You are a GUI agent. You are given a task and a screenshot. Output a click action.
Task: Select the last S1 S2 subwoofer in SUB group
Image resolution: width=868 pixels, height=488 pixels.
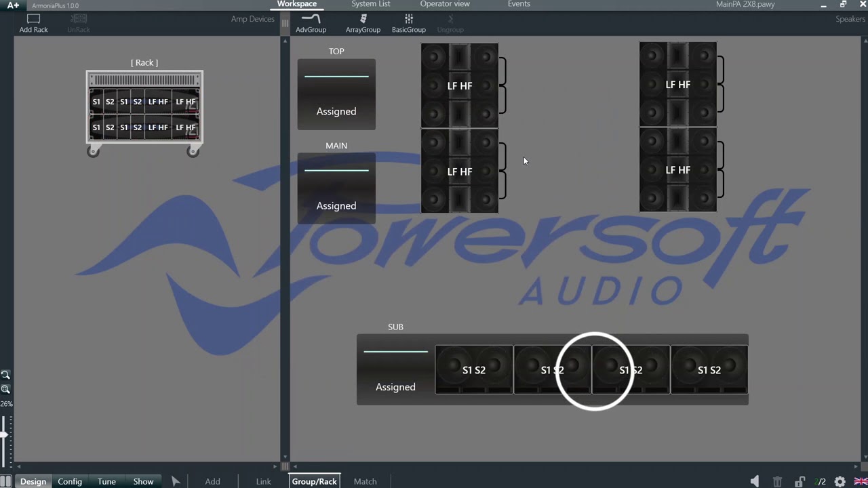pos(709,369)
